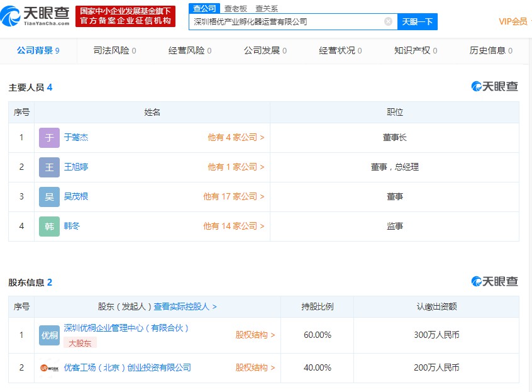Open the 司法风险 tab
Image resolution: width=532 pixels, height=392 pixels.
tap(114, 50)
